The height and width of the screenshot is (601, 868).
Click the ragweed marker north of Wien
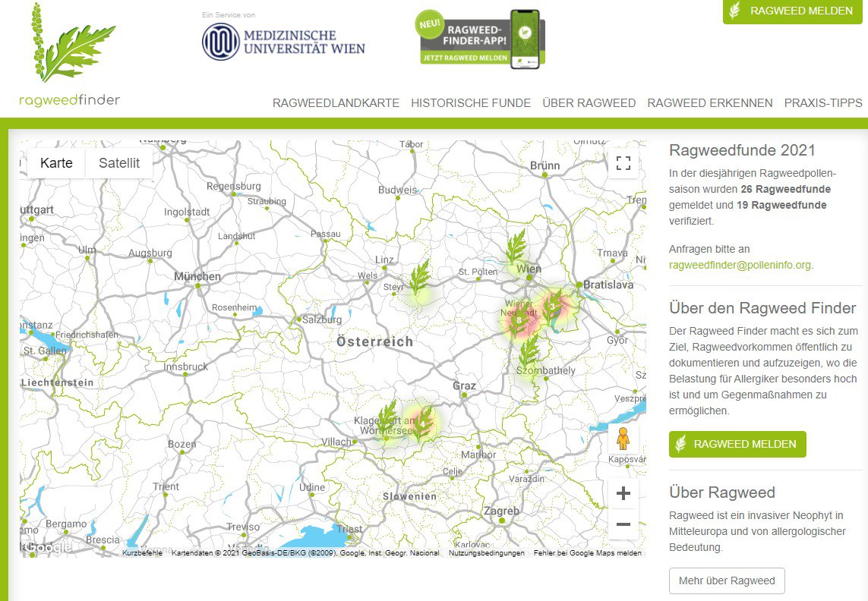pos(516,247)
